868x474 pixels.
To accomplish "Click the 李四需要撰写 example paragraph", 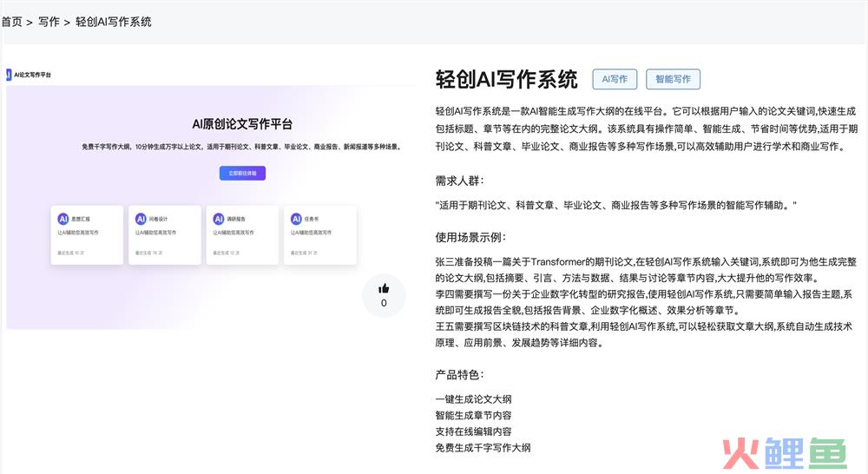I will [644, 302].
